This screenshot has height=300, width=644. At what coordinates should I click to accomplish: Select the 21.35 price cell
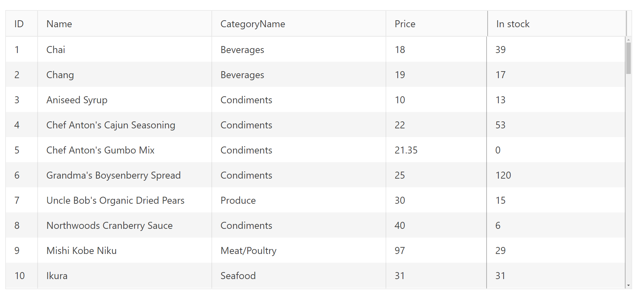click(x=406, y=150)
